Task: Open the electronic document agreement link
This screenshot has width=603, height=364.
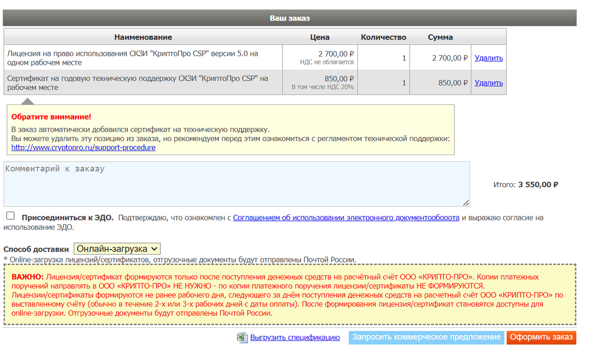Action: pyautogui.click(x=346, y=218)
